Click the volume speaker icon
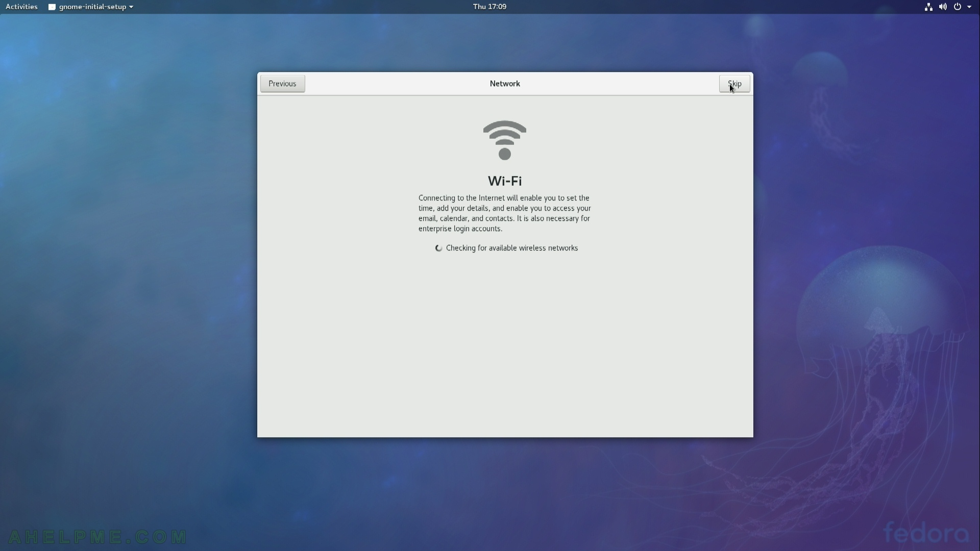The image size is (980, 551). [x=943, y=7]
